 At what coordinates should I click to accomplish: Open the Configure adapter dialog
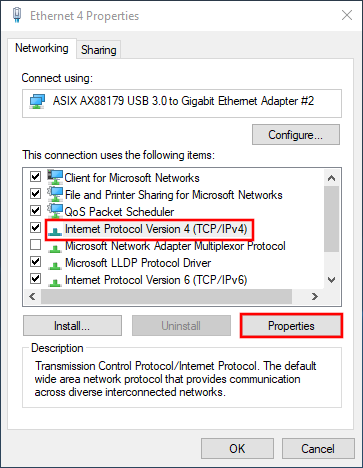click(296, 135)
